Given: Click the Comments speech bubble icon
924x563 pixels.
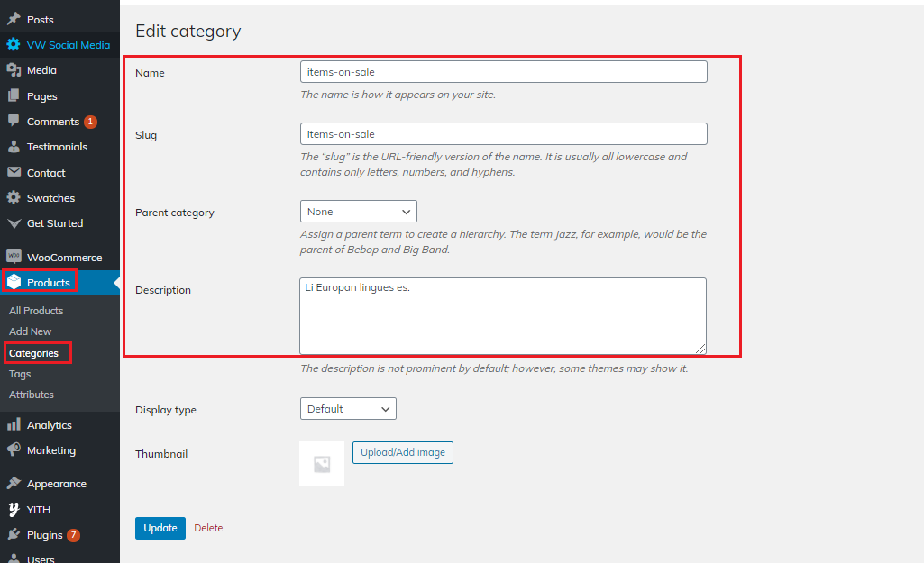Looking at the screenshot, I should tap(14, 121).
